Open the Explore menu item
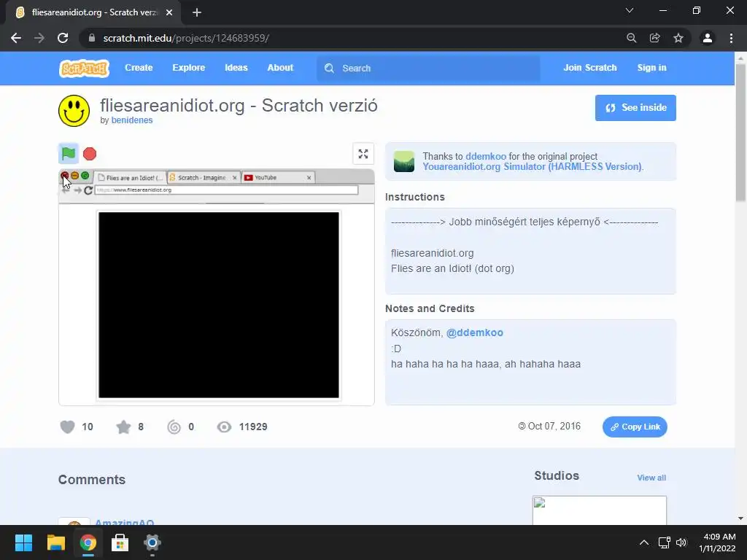The width and height of the screenshot is (747, 560). point(189,68)
